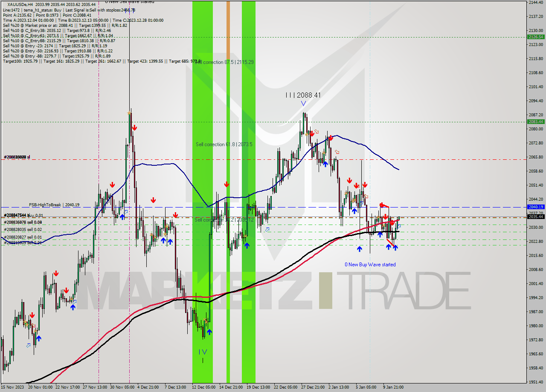Click the '27 Dec 21:00' time label
This screenshot has height=392, width=546.
pos(312,387)
